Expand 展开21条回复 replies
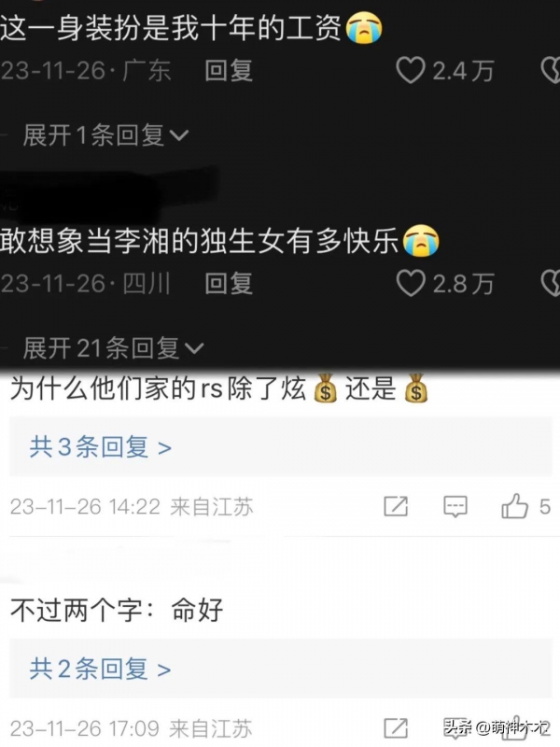 (113, 347)
